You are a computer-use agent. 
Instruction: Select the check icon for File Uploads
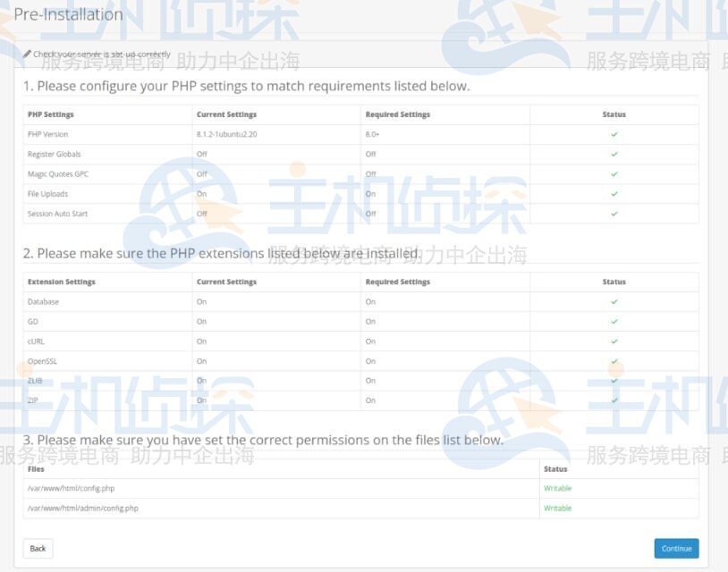click(x=614, y=194)
